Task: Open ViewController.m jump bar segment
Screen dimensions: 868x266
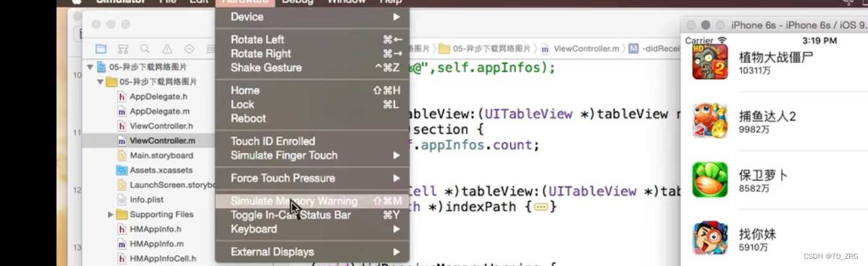Action: pos(580,48)
